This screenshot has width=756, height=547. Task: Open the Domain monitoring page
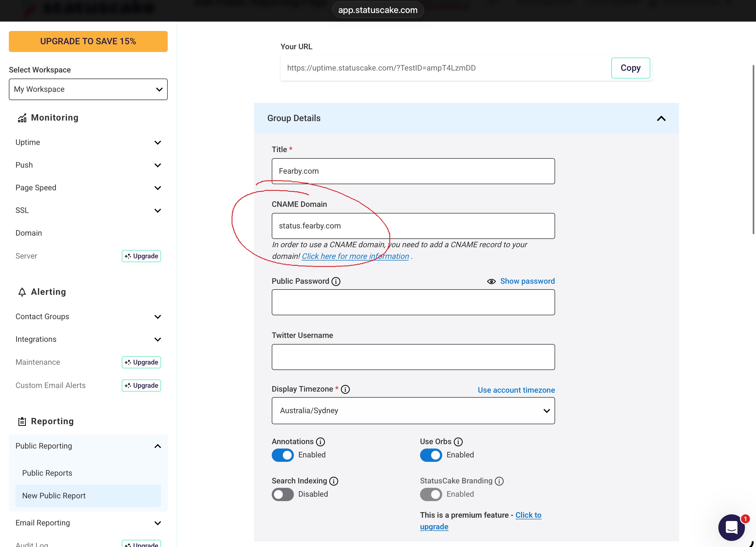point(29,233)
